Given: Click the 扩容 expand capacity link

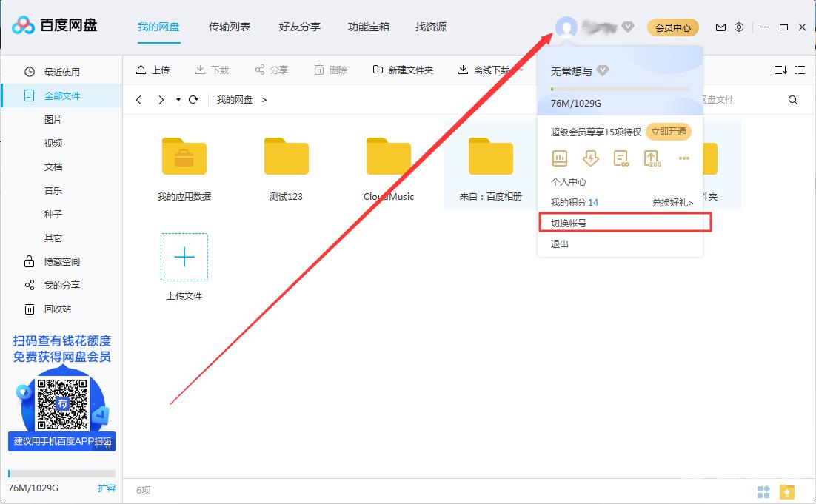Looking at the screenshot, I should pos(107,488).
